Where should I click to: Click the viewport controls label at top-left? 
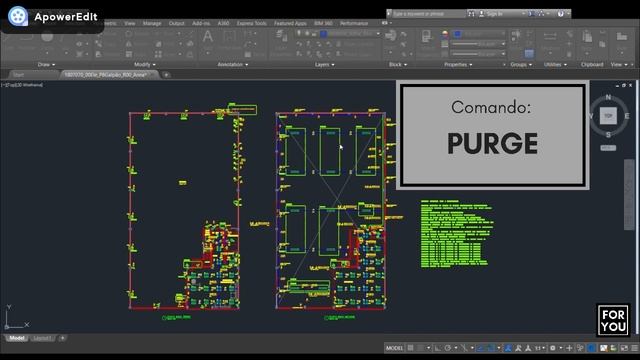pos(22,85)
